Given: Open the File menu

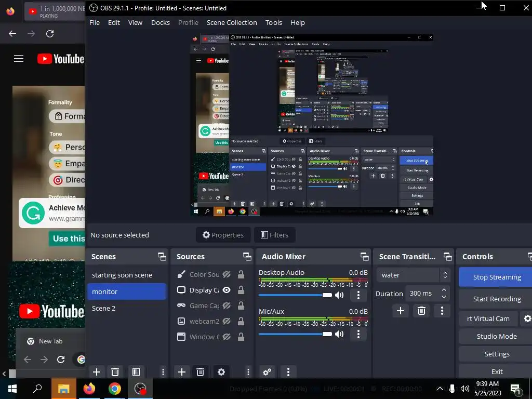Looking at the screenshot, I should [x=95, y=22].
